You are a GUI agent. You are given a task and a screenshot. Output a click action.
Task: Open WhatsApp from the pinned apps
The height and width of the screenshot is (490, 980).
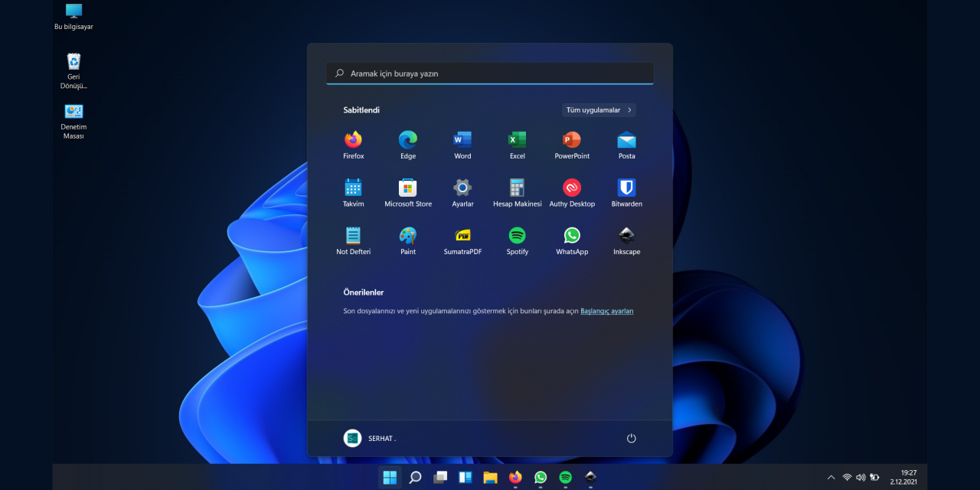tap(572, 240)
